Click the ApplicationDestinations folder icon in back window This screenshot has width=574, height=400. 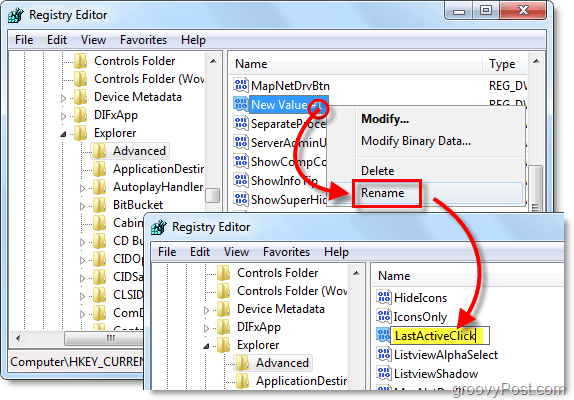click(99, 169)
